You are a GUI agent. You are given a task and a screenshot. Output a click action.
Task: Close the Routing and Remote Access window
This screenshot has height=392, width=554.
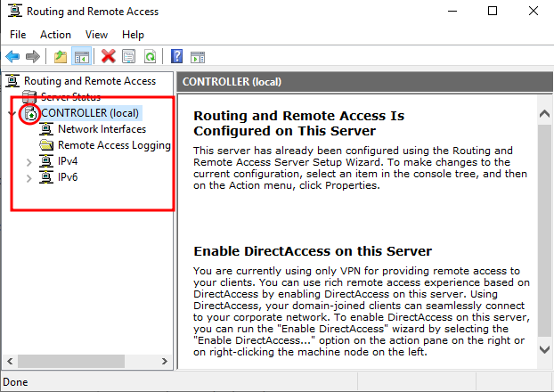(x=534, y=11)
